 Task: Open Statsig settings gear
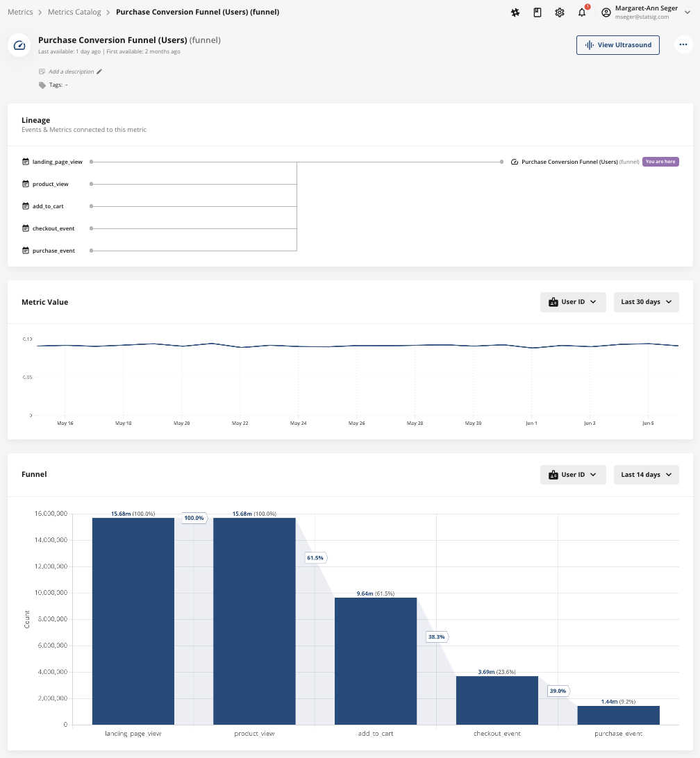click(x=560, y=12)
